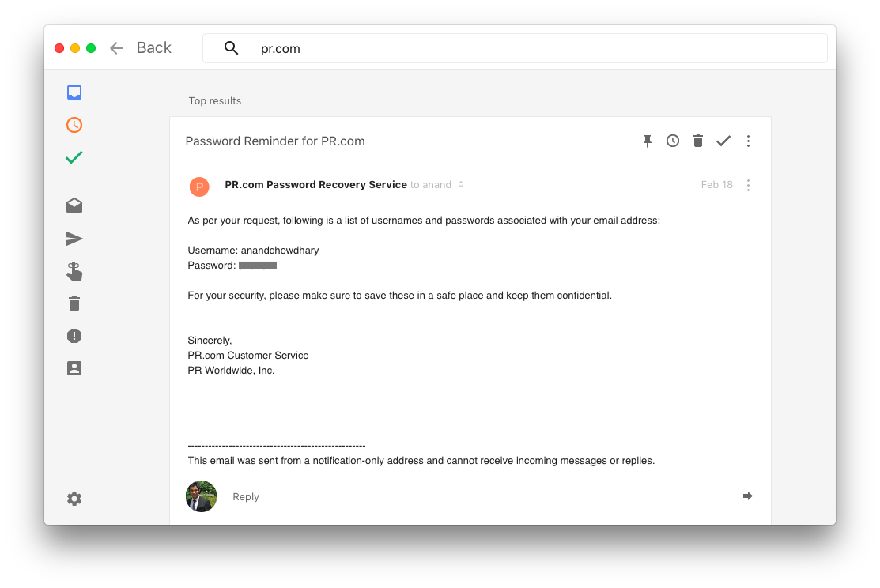Open message options menu next to Feb 18
The width and height of the screenshot is (880, 588).
(749, 185)
